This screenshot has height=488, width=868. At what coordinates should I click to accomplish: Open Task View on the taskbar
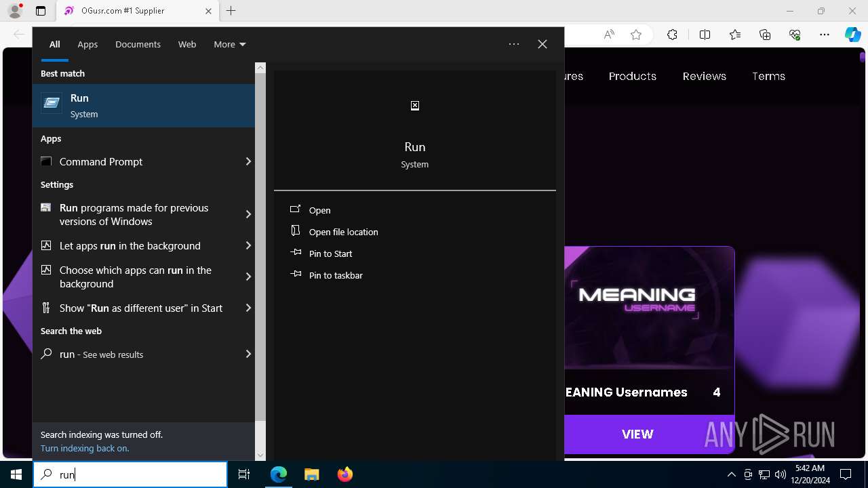[244, 474]
